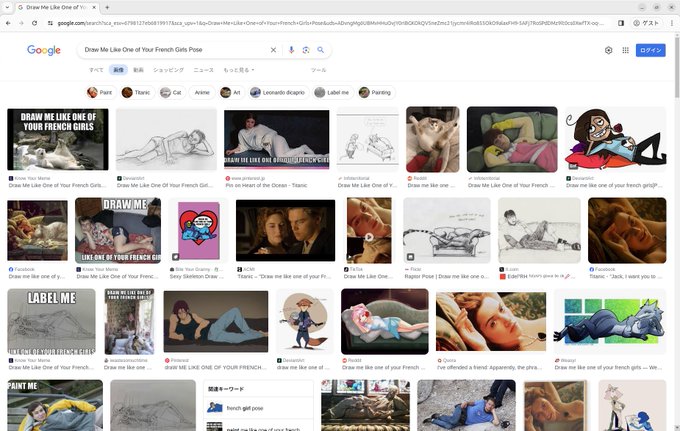The height and width of the screenshot is (431, 680).
Task: Open the tab search dropdown
Action: click(7, 7)
